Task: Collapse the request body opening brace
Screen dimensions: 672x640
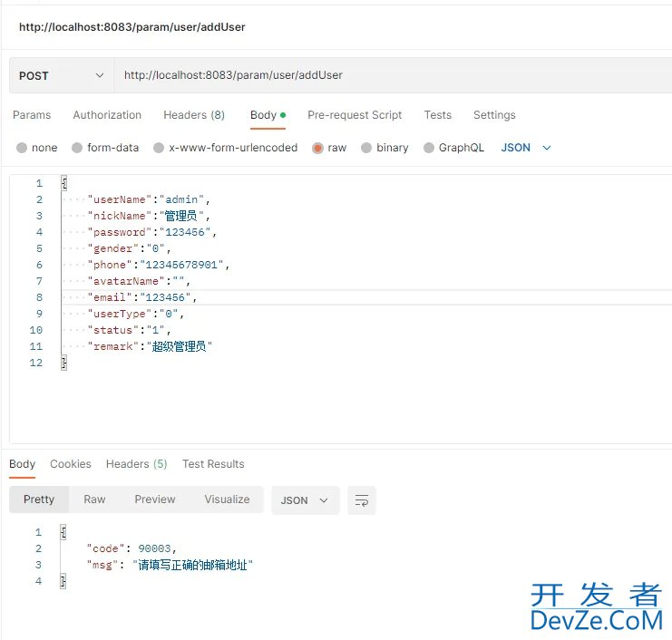Action: pos(63,183)
